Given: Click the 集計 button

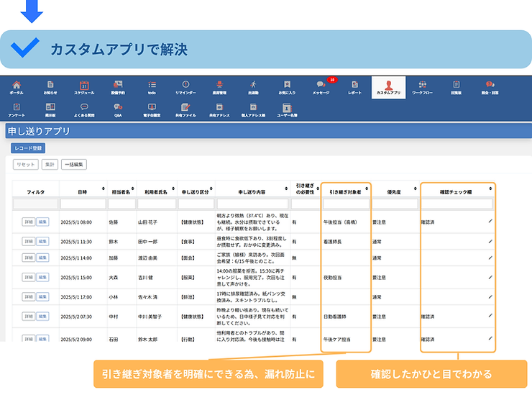Looking at the screenshot, I should (x=50, y=164).
